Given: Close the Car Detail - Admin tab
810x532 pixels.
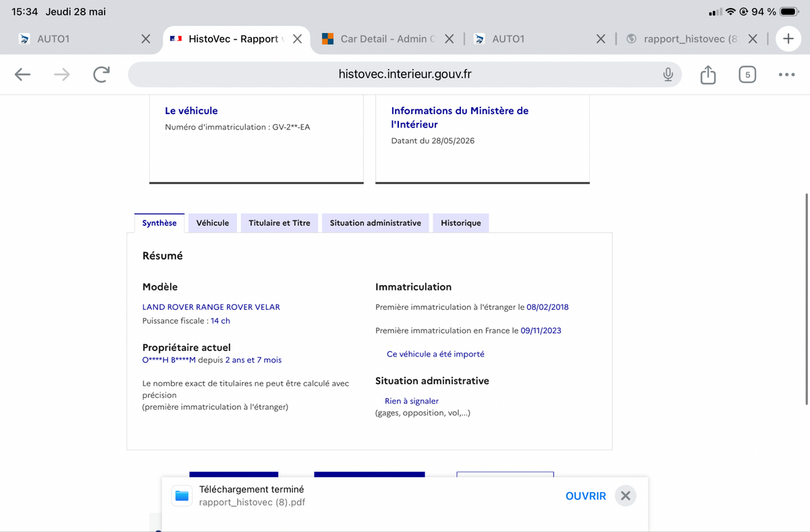Looking at the screenshot, I should [x=450, y=39].
